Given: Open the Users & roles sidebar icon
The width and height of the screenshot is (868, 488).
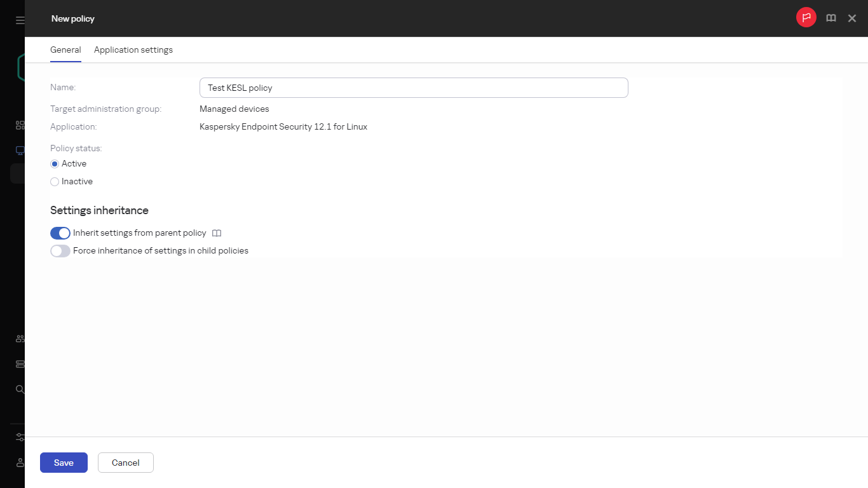Looking at the screenshot, I should pyautogui.click(x=19, y=338).
